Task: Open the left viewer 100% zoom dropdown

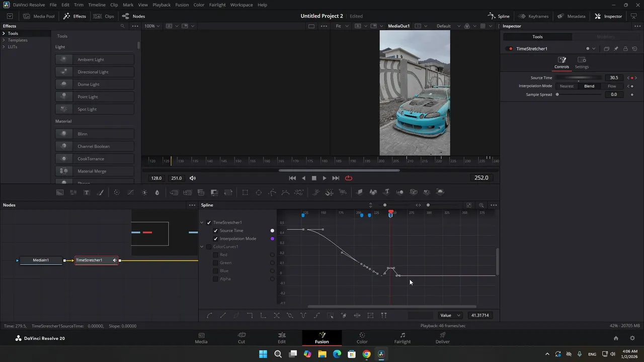Action: [x=152, y=26]
